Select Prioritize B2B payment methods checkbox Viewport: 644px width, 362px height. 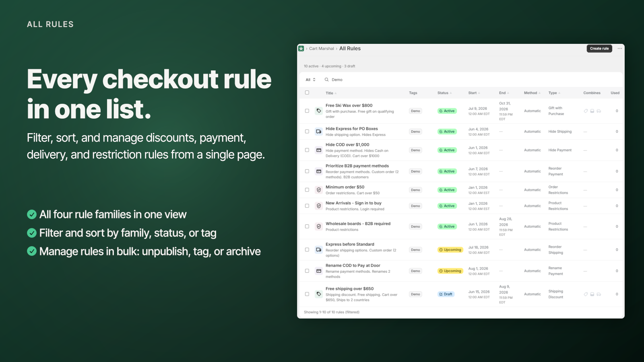[307, 171]
